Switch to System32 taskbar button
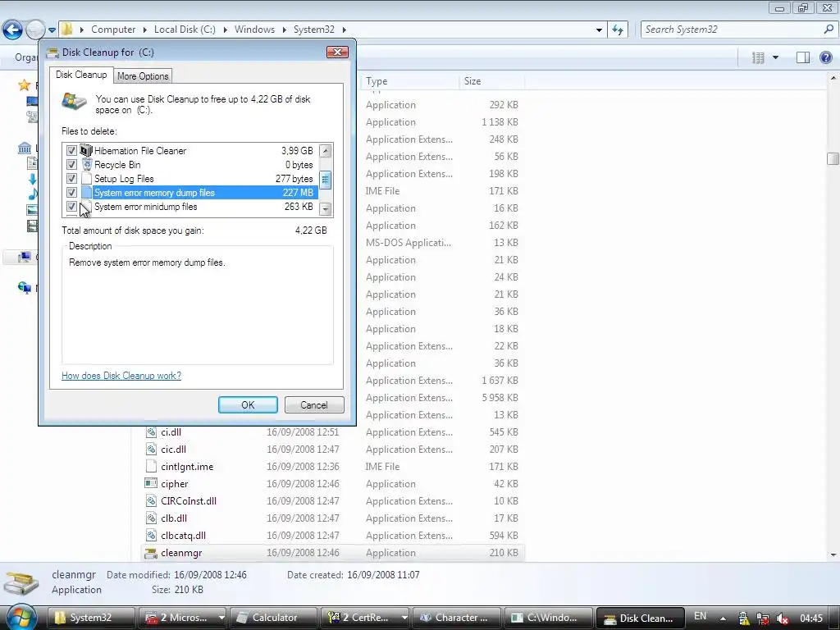The height and width of the screenshot is (630, 840). [90, 618]
